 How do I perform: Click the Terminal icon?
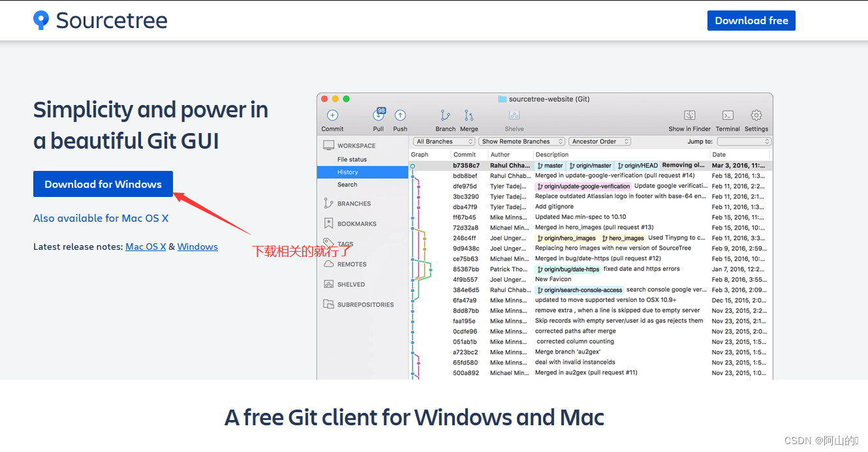727,116
